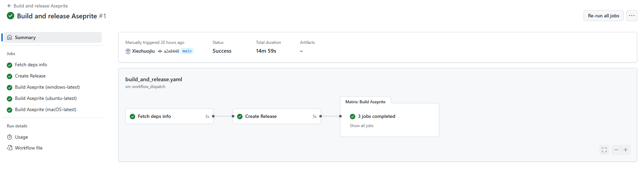Toggle fullscreen view of workflow graph
The image size is (644, 194).
point(604,150)
